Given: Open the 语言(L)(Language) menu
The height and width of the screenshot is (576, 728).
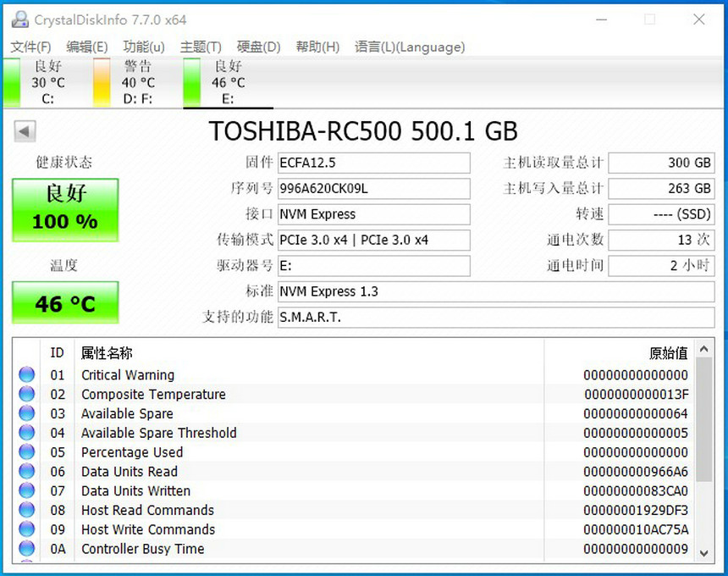Looking at the screenshot, I should click(410, 47).
